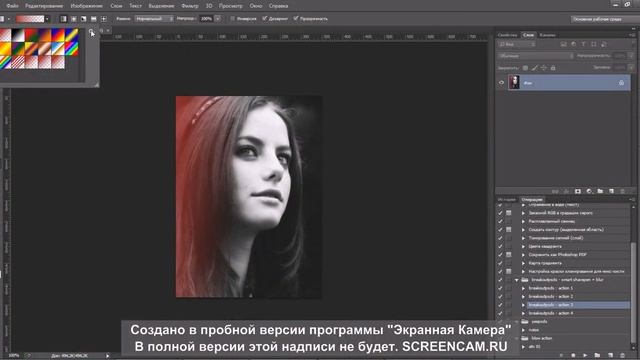This screenshot has height=360, width=640.
Task: Select the angle gradient type icon
Action: point(83,19)
